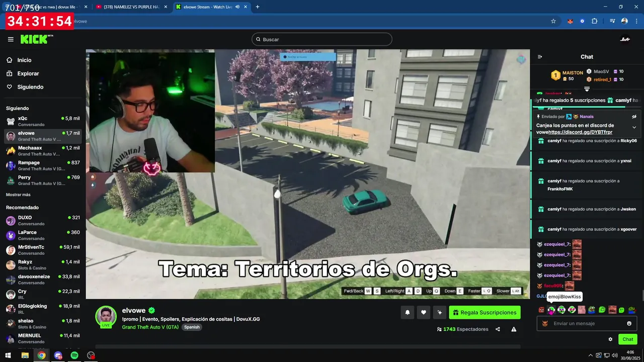Open Rakyz recommended channel
This screenshot has width=644, height=362.
tap(43, 265)
